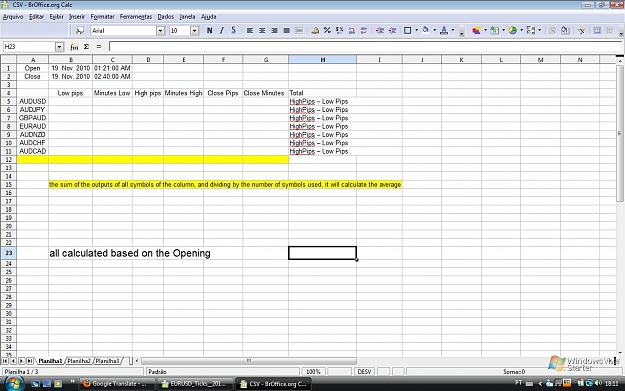Open the Ferramentas menu
The image size is (625, 391).
[x=136, y=17]
